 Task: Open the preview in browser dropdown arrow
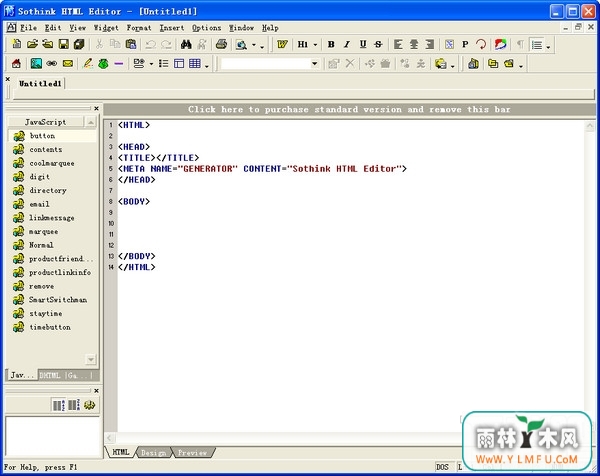coord(254,45)
